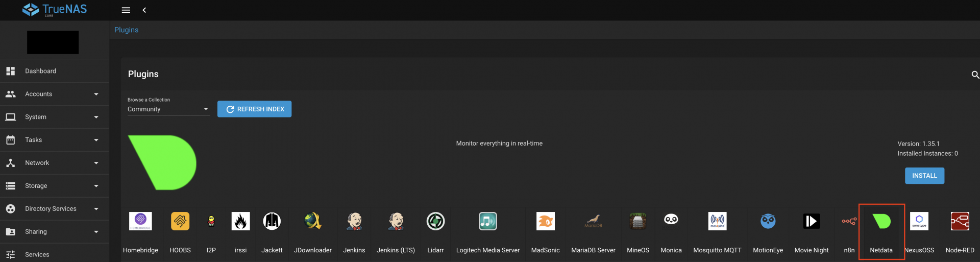This screenshot has width=980, height=262.
Task: Click the "Plugins" panel heading
Action: tap(143, 74)
